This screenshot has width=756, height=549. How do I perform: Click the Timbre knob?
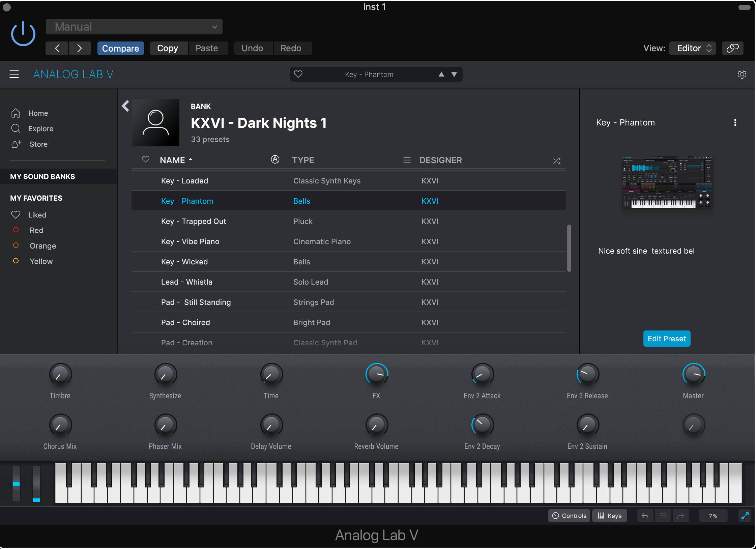(x=60, y=374)
